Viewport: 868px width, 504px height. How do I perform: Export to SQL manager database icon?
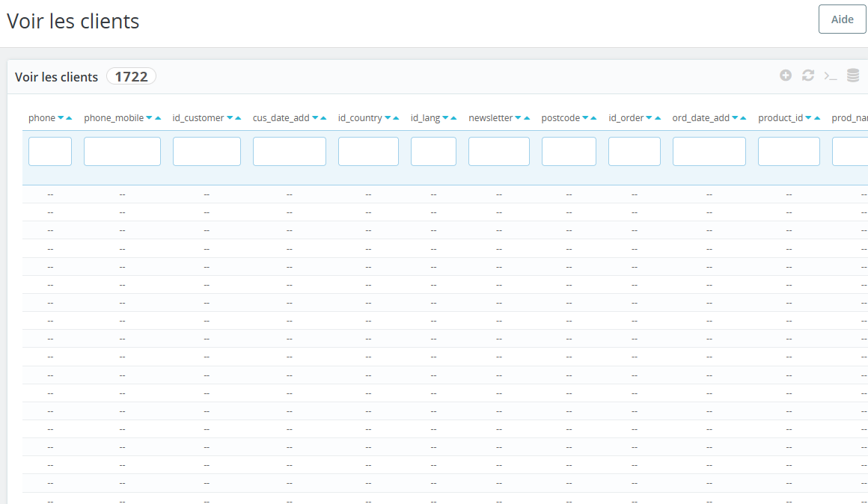(x=853, y=76)
